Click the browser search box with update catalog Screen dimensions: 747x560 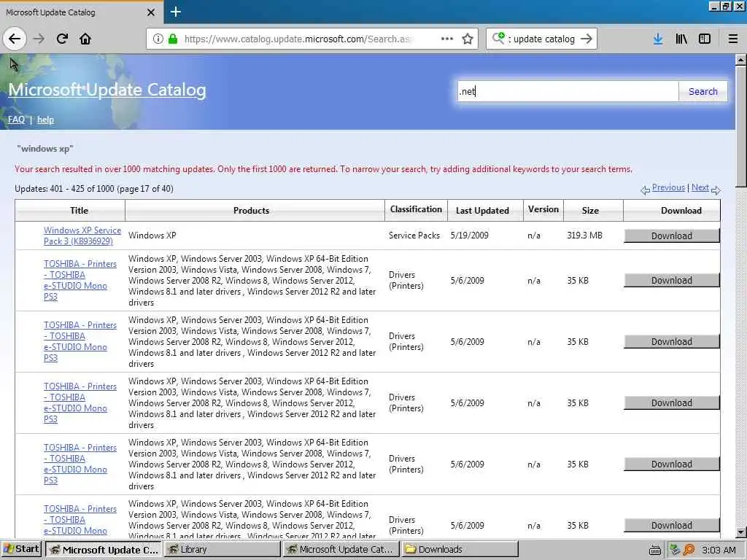coord(541,39)
